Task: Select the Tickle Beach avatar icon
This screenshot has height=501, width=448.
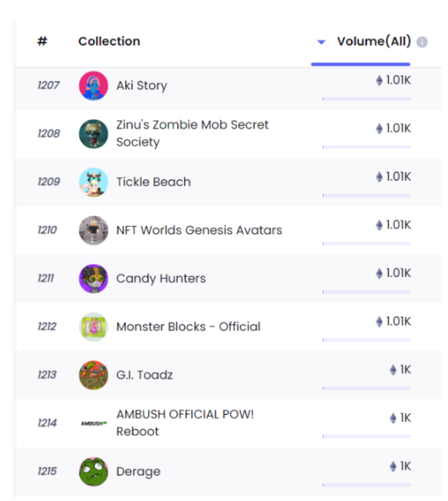Action: point(93,182)
